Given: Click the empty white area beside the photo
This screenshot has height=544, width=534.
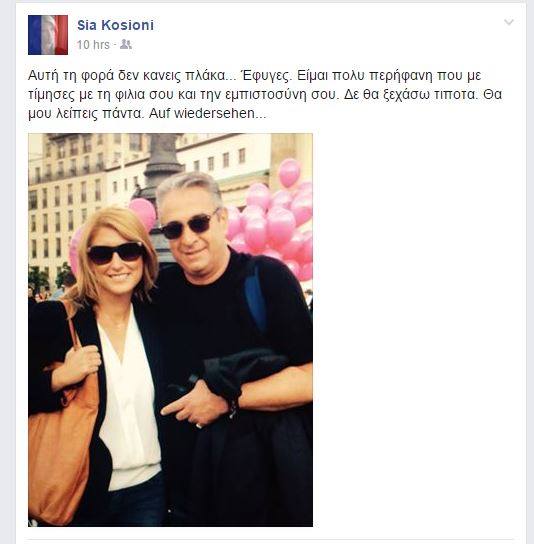Looking at the screenshot, I should click(x=416, y=330).
